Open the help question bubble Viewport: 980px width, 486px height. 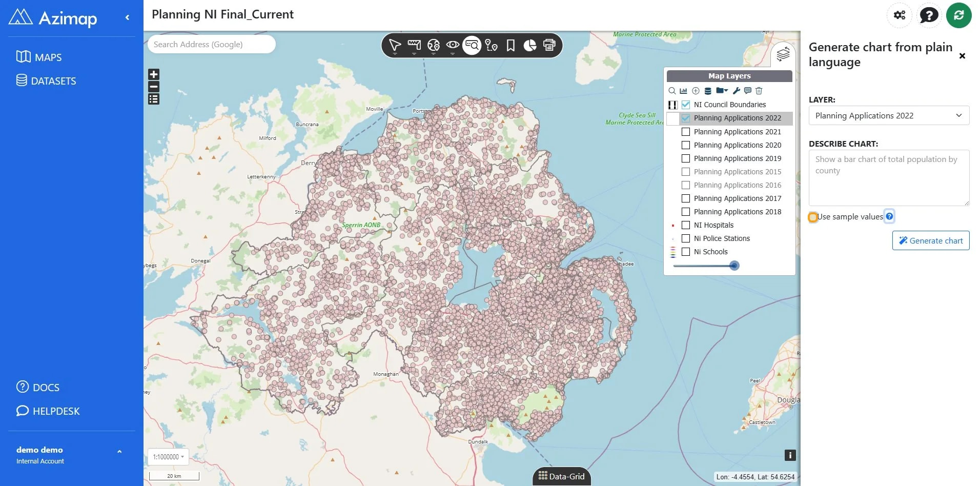(929, 15)
